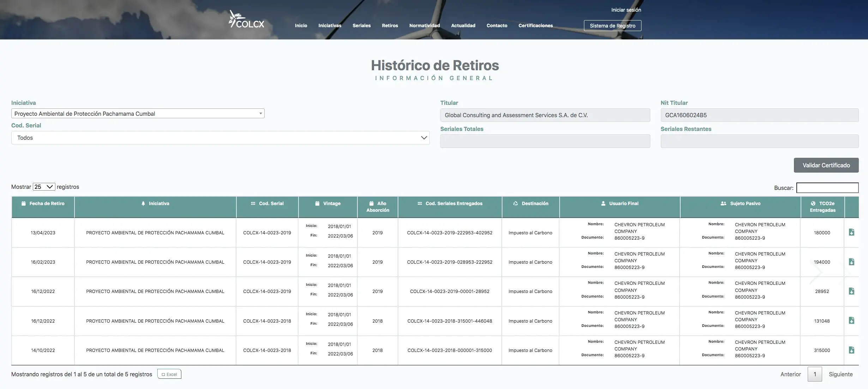Click the user icon in Usuario Final header
The width and height of the screenshot is (868, 389).
click(x=603, y=203)
